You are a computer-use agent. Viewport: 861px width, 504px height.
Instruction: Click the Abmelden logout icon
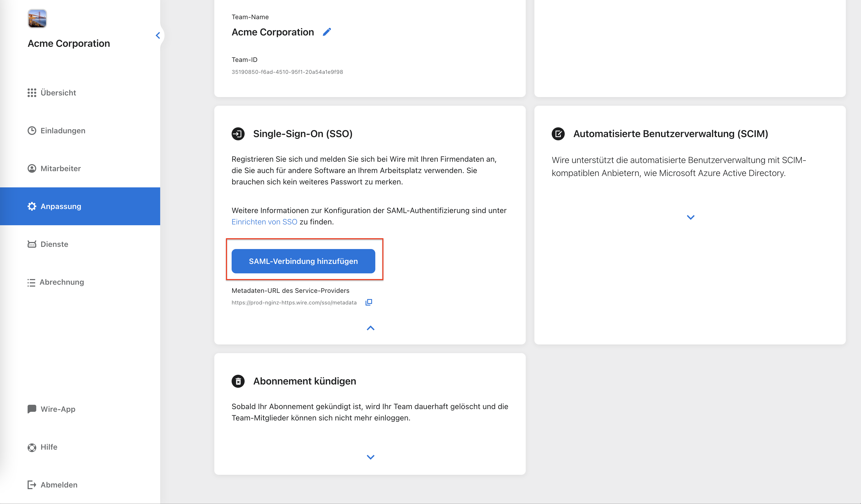pos(32,485)
